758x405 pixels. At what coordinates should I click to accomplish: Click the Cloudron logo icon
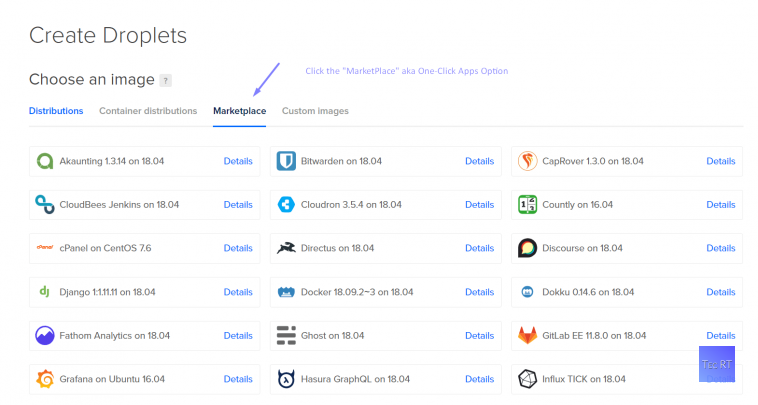(x=286, y=204)
